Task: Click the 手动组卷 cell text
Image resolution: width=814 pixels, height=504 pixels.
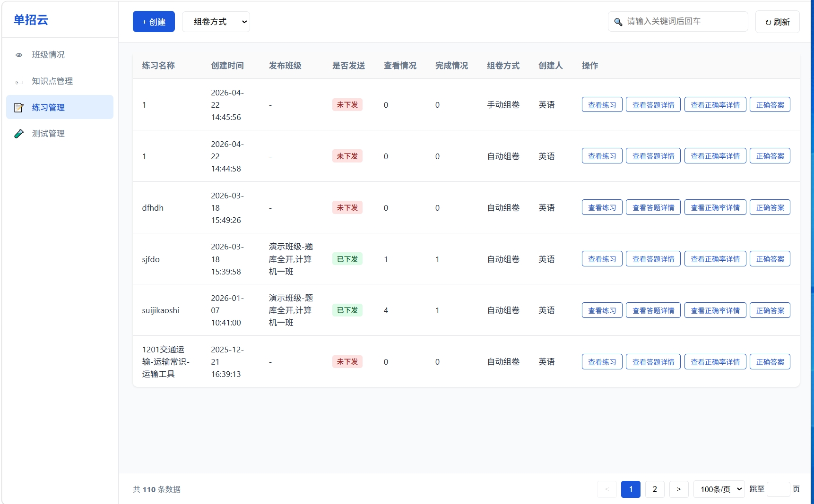Action: (503, 105)
